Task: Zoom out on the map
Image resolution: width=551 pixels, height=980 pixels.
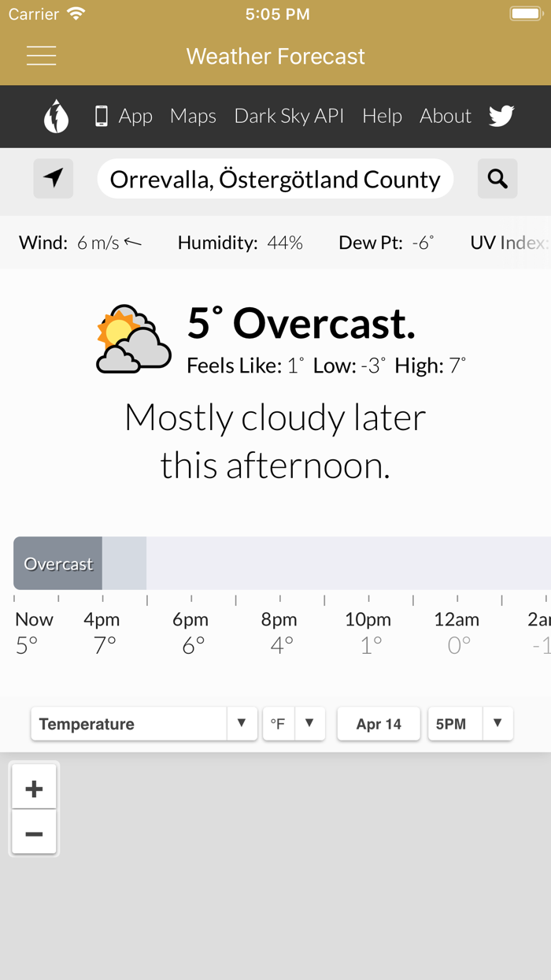Action: pos(34,833)
